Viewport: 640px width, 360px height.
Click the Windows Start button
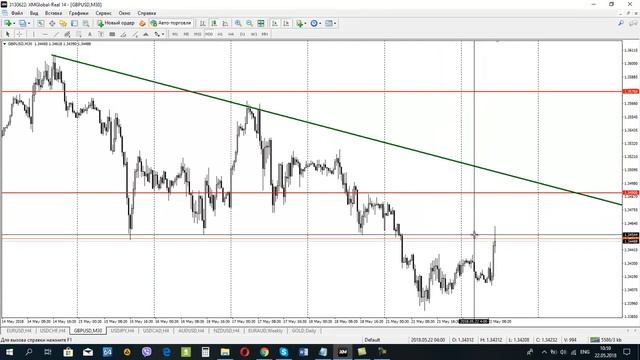[x=9, y=352]
